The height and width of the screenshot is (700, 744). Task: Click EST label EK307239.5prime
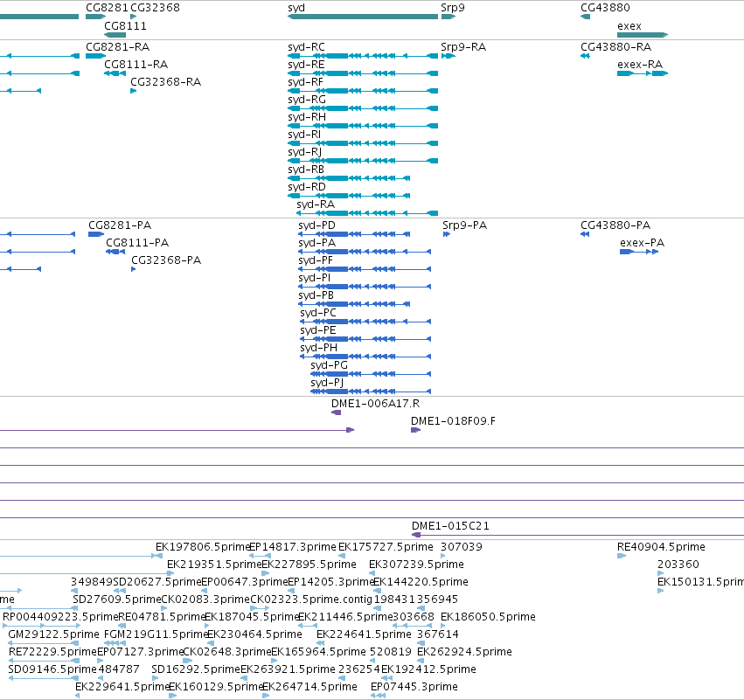pos(416,565)
